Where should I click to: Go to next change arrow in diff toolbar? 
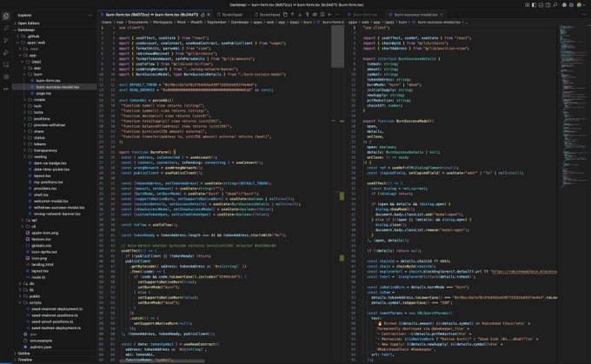300,14
